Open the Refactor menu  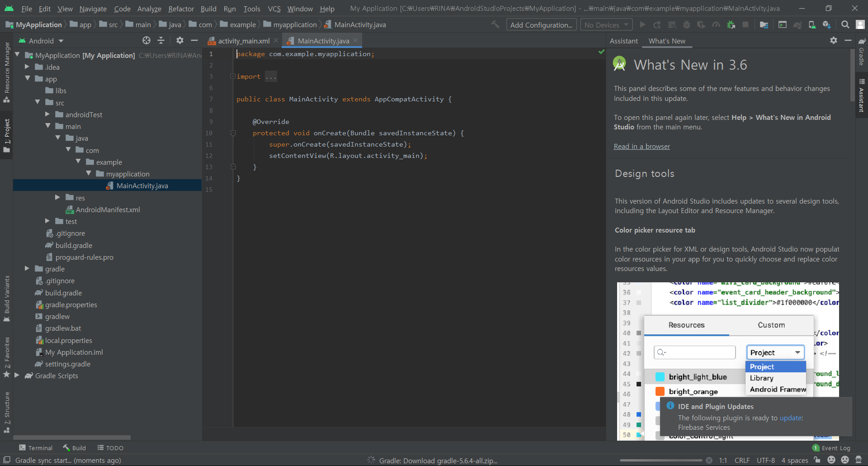181,9
